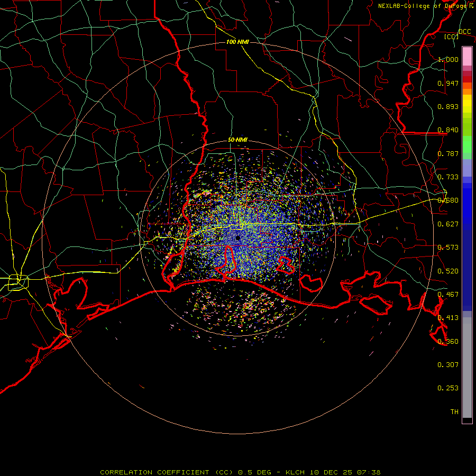Click the 0.253 scale value
The width and height of the screenshot is (476, 476).
[448, 388]
